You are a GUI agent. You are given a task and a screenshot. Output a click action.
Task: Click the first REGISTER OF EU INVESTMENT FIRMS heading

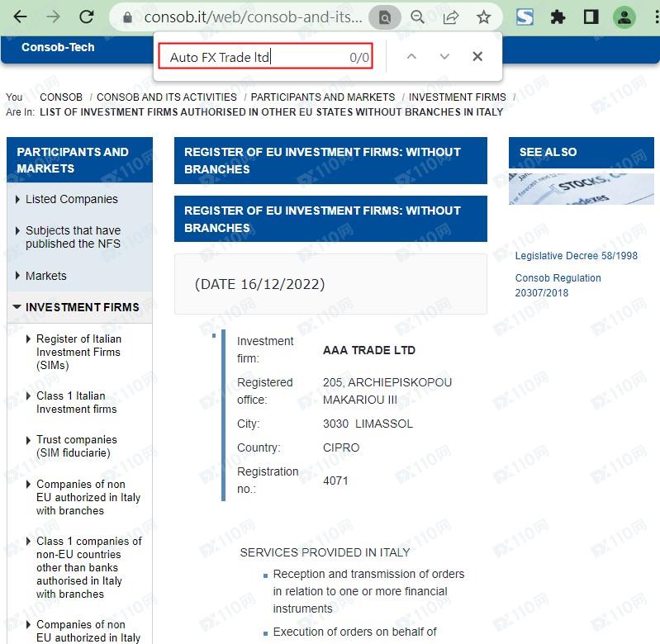click(330, 160)
